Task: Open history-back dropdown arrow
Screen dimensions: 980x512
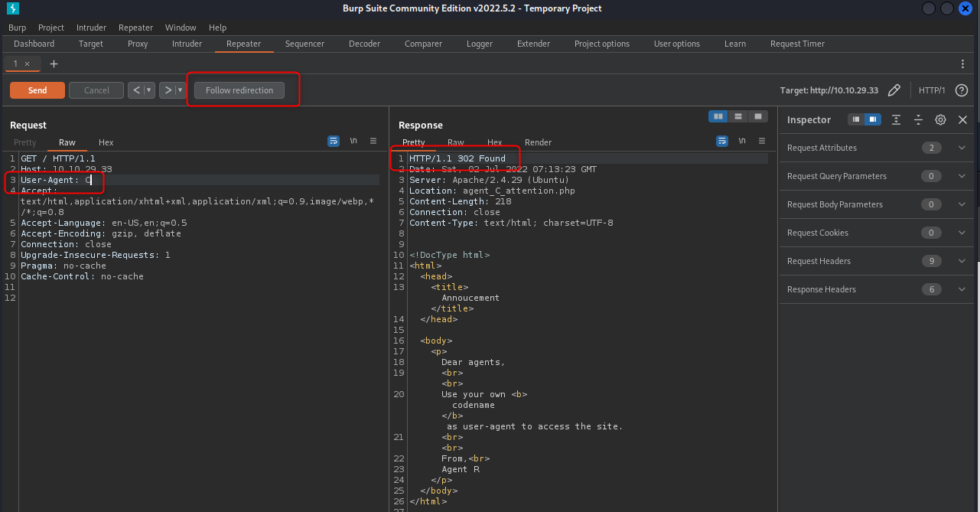Action: point(149,90)
